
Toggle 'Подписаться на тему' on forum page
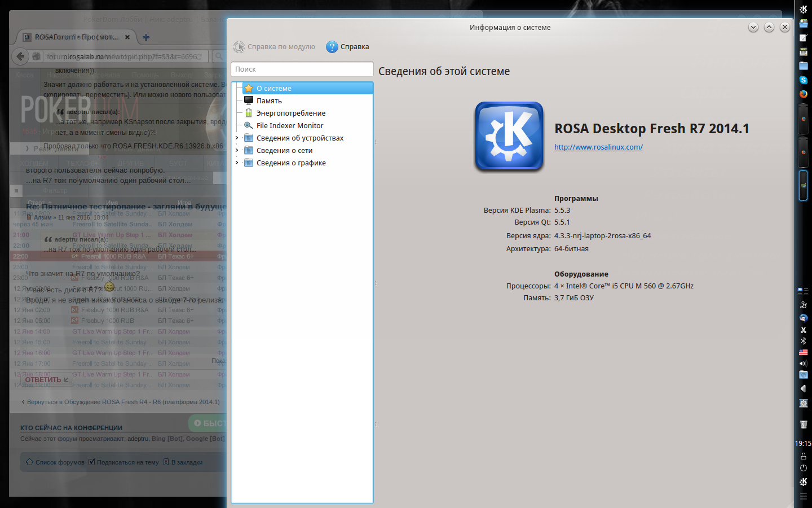(x=123, y=462)
